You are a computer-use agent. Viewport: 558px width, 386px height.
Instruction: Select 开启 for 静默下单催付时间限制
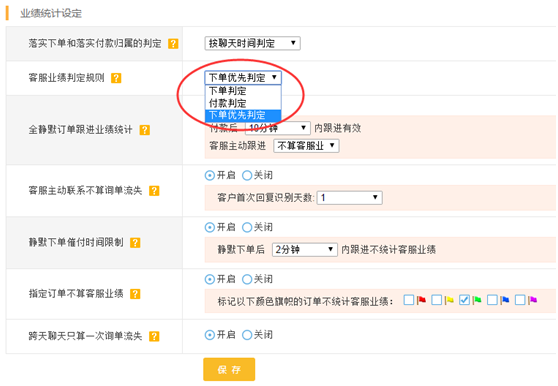point(210,227)
